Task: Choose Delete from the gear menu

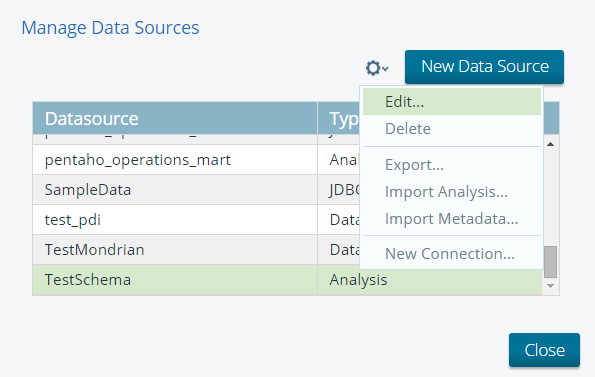Action: [x=452, y=129]
